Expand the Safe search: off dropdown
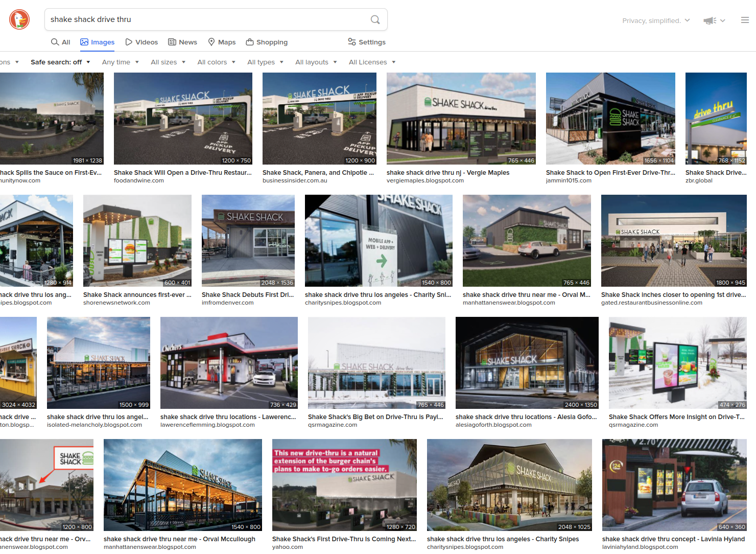 60,62
